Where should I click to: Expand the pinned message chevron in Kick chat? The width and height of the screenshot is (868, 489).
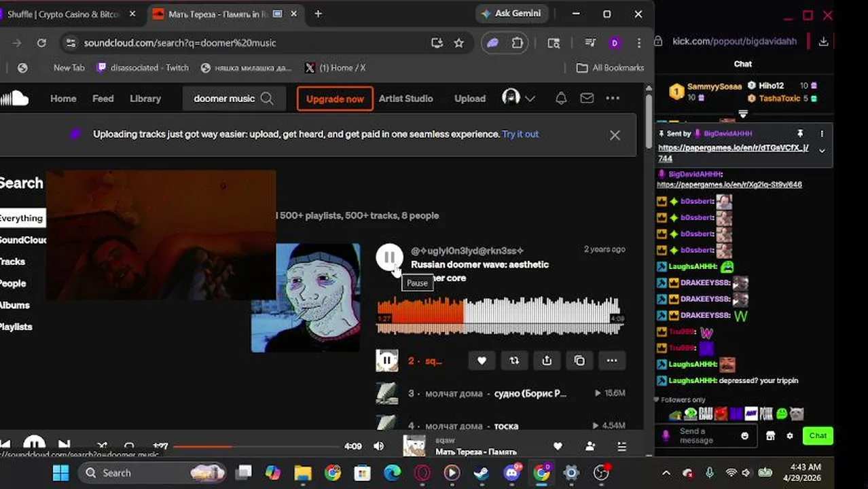(822, 151)
